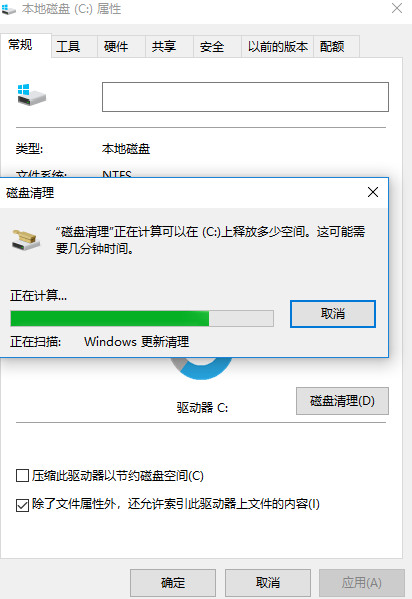Click the title bar drive icon
Image resolution: width=412 pixels, height=599 pixels.
[8, 9]
